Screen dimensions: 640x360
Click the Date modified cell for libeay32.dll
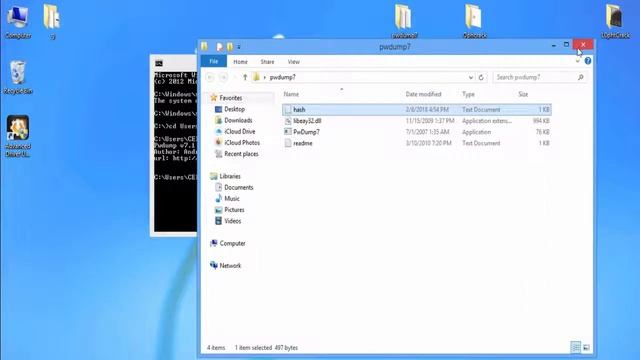coord(430,121)
